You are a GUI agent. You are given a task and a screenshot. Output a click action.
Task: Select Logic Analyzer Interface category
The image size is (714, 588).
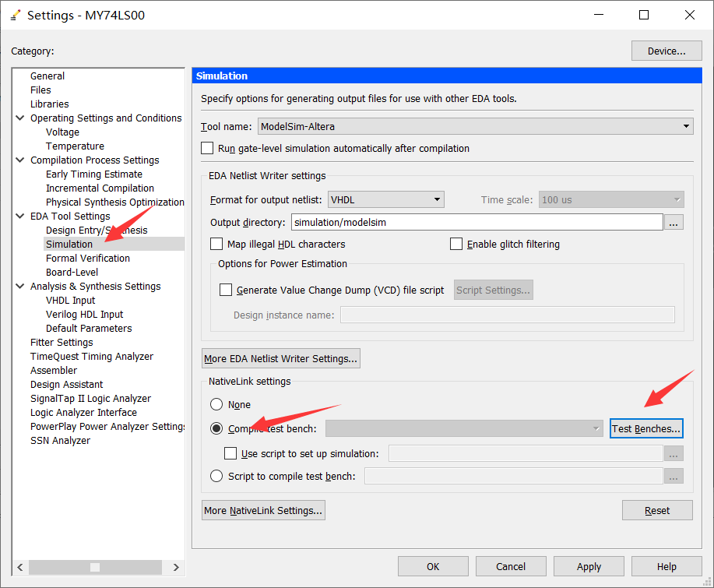coord(83,413)
